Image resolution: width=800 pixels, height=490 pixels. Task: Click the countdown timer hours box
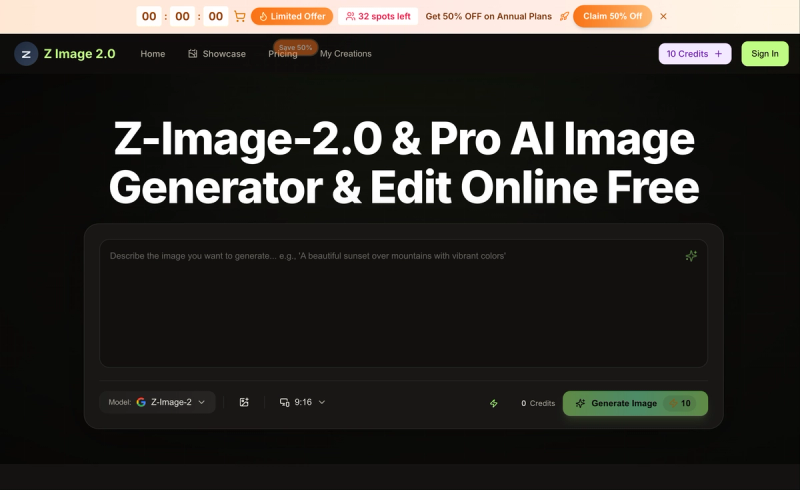(149, 16)
